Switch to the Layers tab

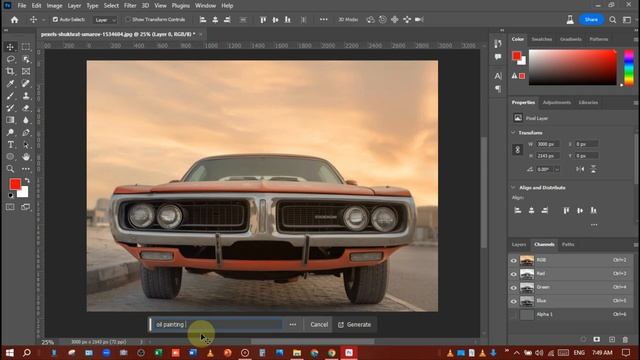click(519, 244)
